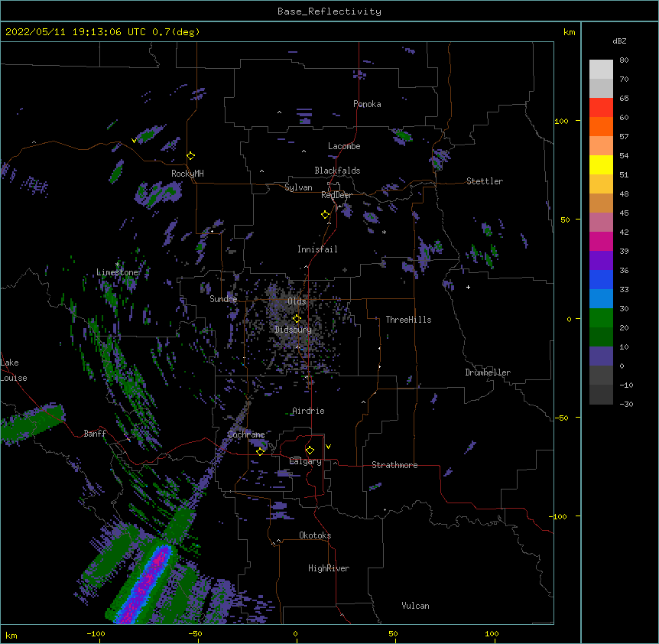The image size is (659, 644).
Task: Pick the red 60-65 dBZ legend swatch
Action: (x=601, y=107)
